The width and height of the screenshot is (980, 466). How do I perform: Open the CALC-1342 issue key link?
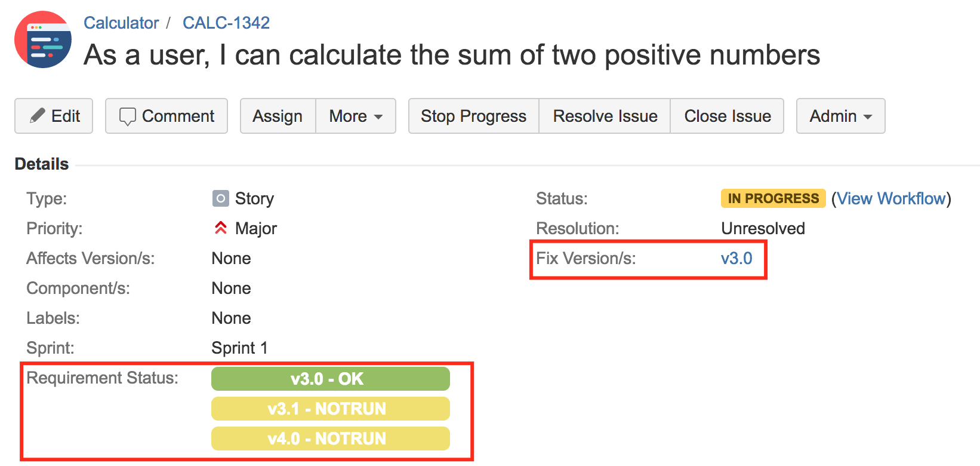[226, 23]
